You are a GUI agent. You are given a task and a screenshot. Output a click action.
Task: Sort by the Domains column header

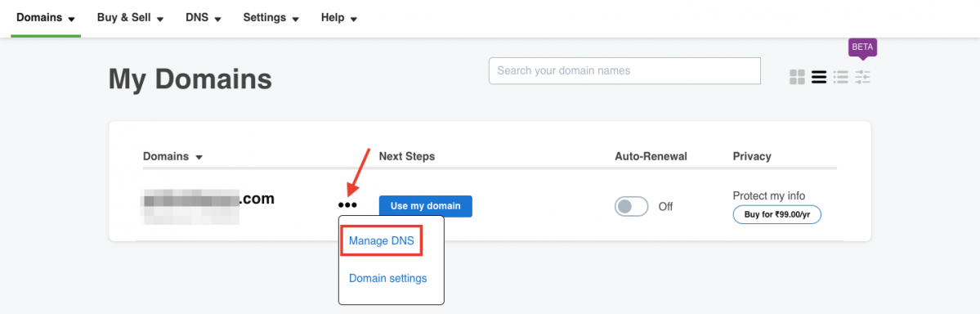(172, 156)
